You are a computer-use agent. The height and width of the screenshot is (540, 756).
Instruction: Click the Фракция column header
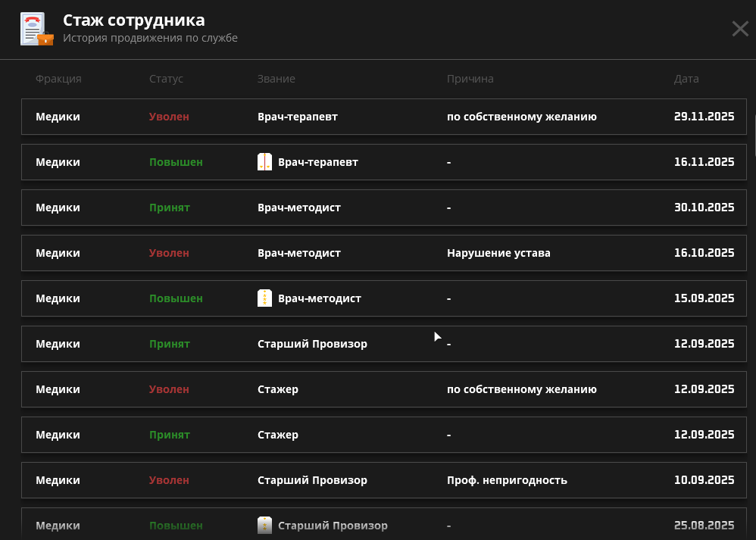pyautogui.click(x=58, y=79)
